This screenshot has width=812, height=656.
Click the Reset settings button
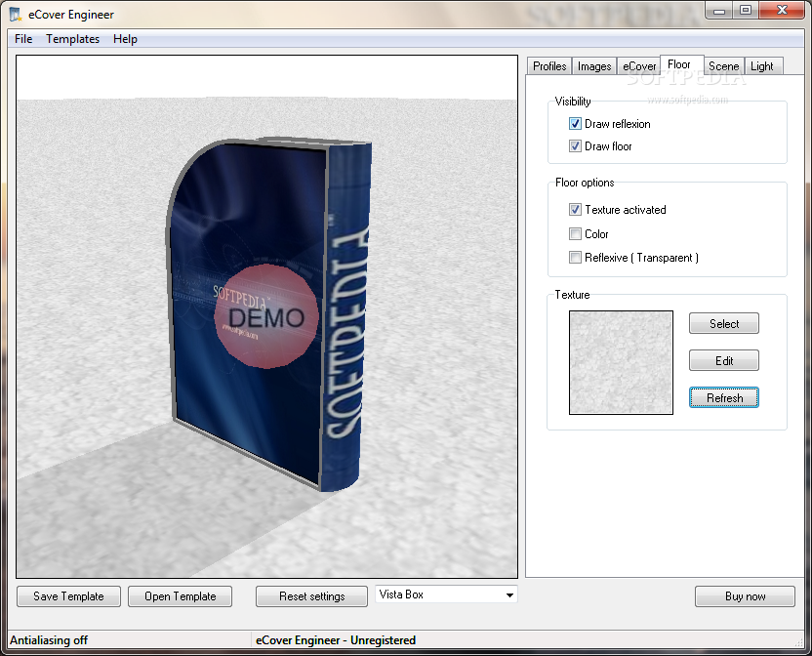coord(311,596)
